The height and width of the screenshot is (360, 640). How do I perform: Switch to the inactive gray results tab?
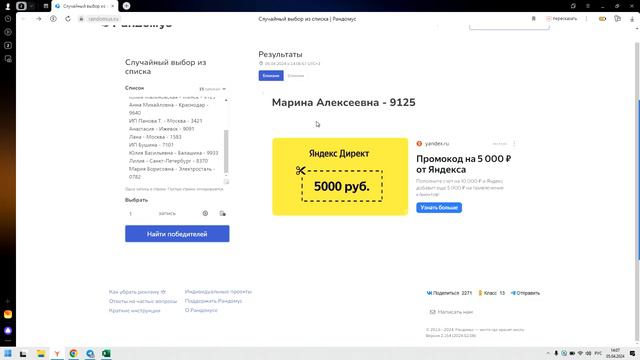coord(296,76)
